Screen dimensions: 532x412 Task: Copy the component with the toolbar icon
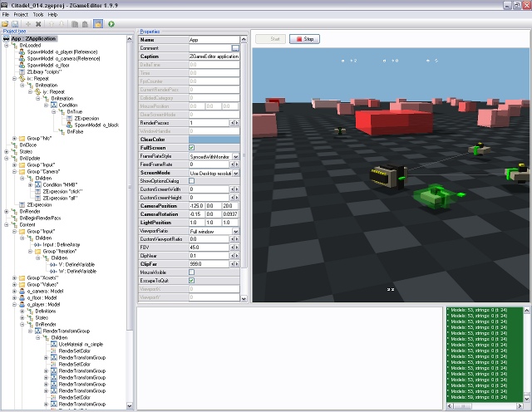(x=75, y=24)
